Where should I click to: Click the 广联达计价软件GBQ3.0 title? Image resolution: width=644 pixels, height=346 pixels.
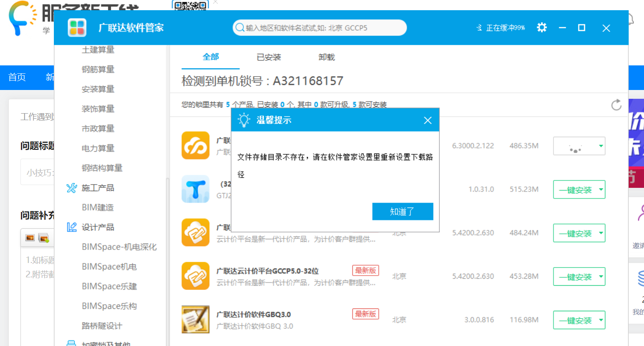(x=254, y=314)
